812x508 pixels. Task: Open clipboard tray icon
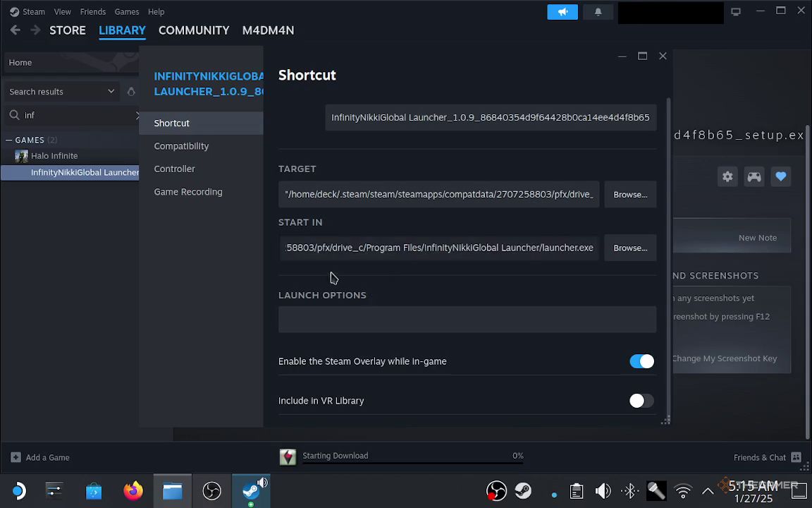tap(577, 490)
